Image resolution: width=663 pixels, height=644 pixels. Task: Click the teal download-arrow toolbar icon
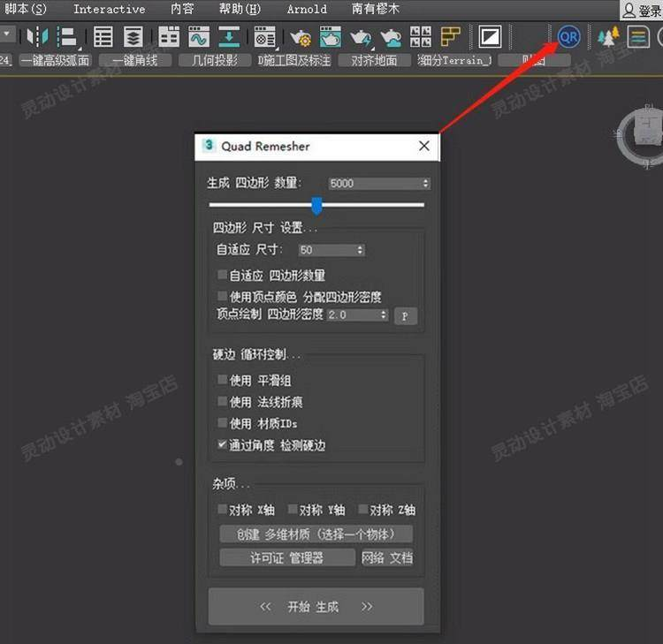pos(229,37)
